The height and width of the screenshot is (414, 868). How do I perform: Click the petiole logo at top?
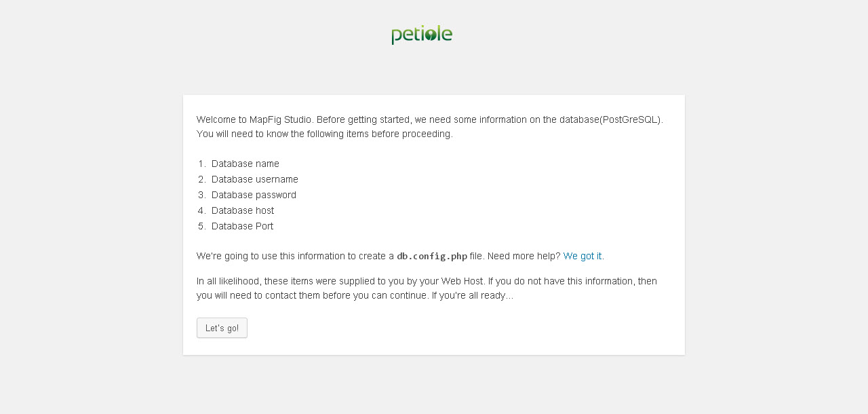click(x=422, y=35)
